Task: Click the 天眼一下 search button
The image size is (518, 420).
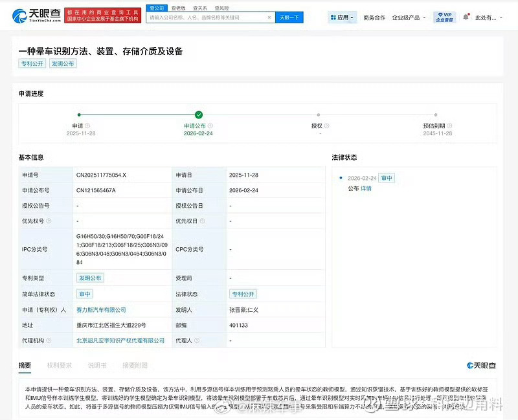Action: 288,17
